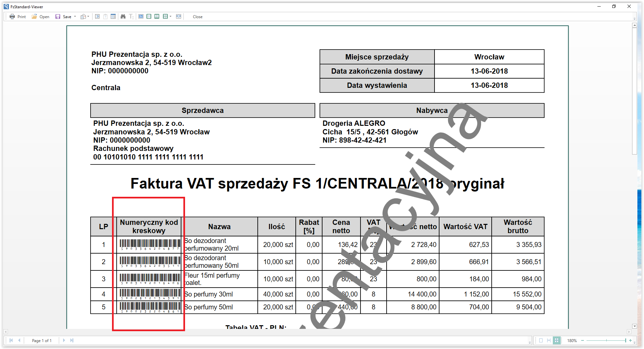
Task: Toggle the bookmarks panel icon
Action: (97, 17)
